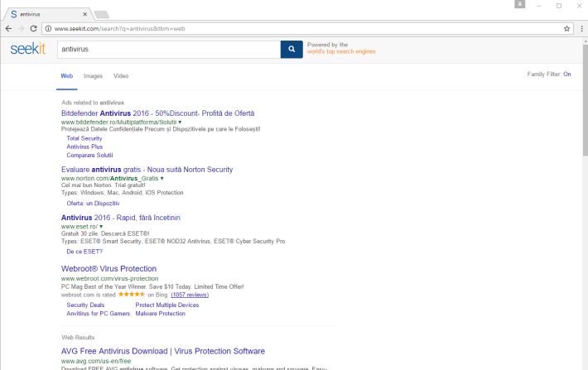Open the Chrome user profile icon

click(519, 4)
